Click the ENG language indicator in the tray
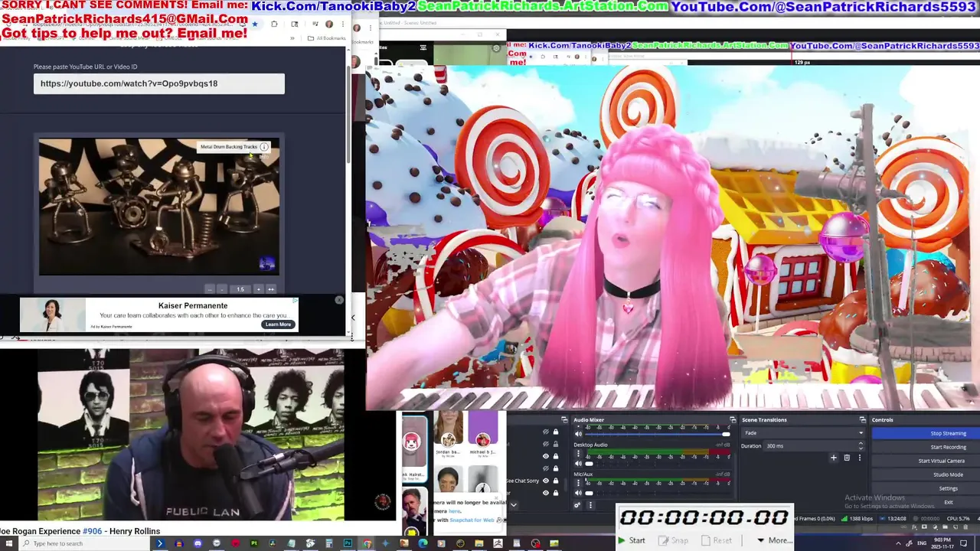 click(922, 543)
